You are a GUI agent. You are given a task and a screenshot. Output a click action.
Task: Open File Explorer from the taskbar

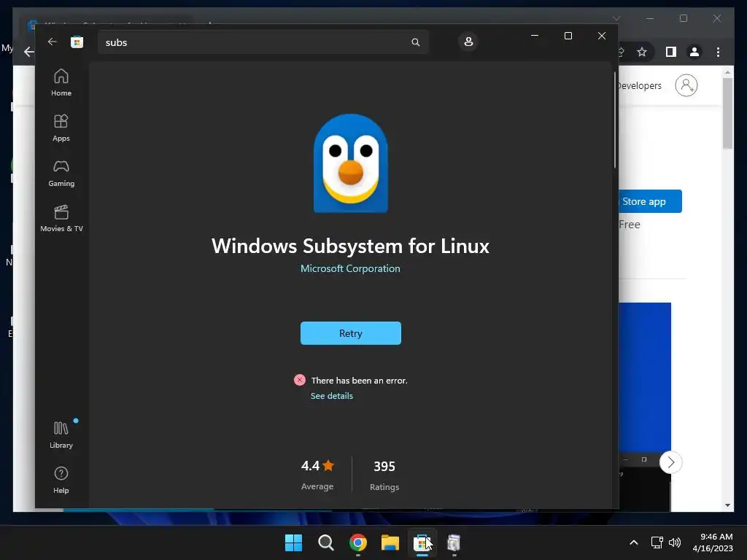coord(390,542)
